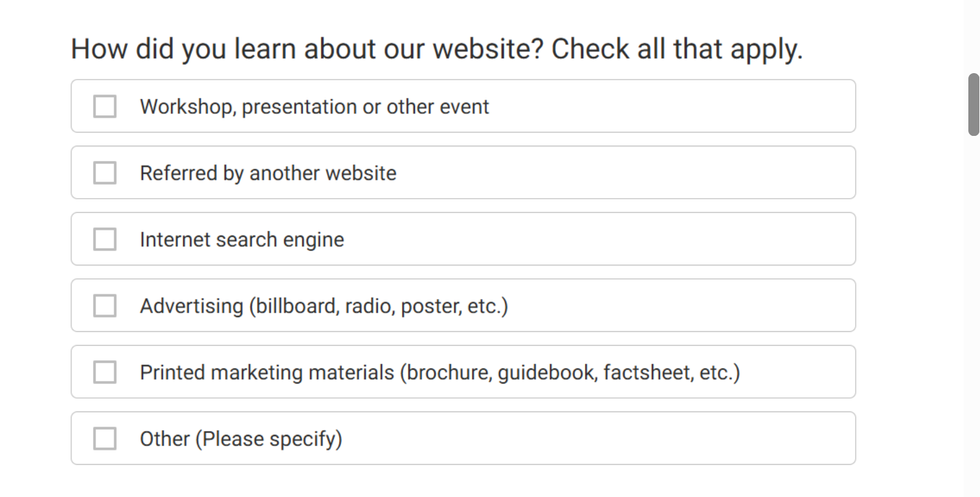Check the Advertising (billboard, radio, poster, etc.) checkbox
Screen dimensions: 980x497
pyautogui.click(x=104, y=305)
